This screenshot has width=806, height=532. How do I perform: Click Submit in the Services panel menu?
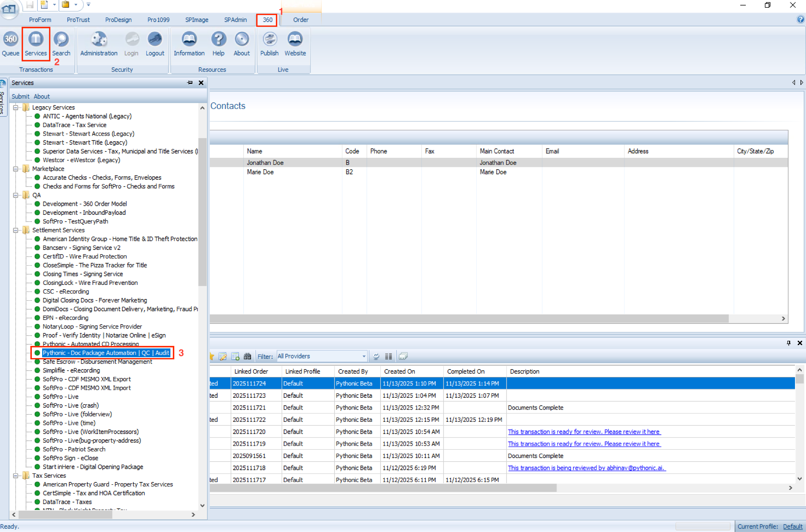[x=20, y=96]
